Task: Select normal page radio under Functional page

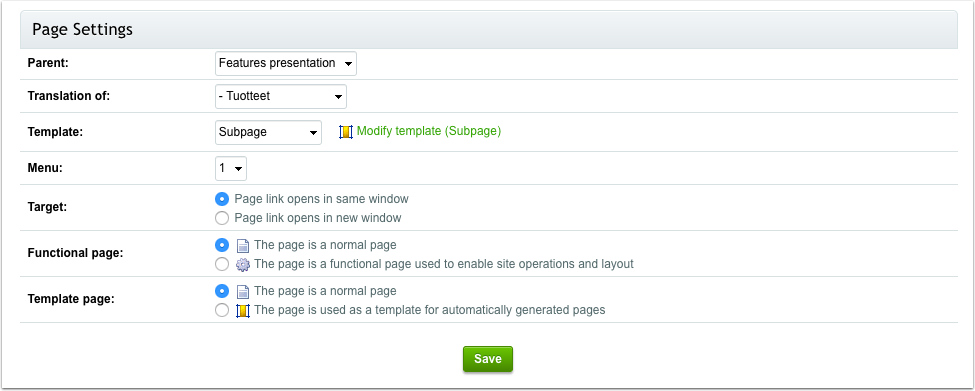Action: pyautogui.click(x=221, y=245)
